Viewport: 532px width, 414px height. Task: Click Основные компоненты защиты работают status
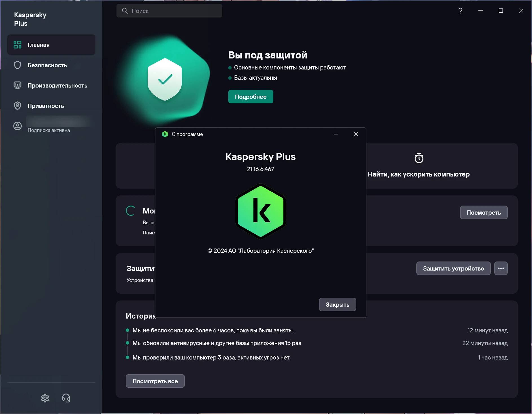[x=290, y=67]
